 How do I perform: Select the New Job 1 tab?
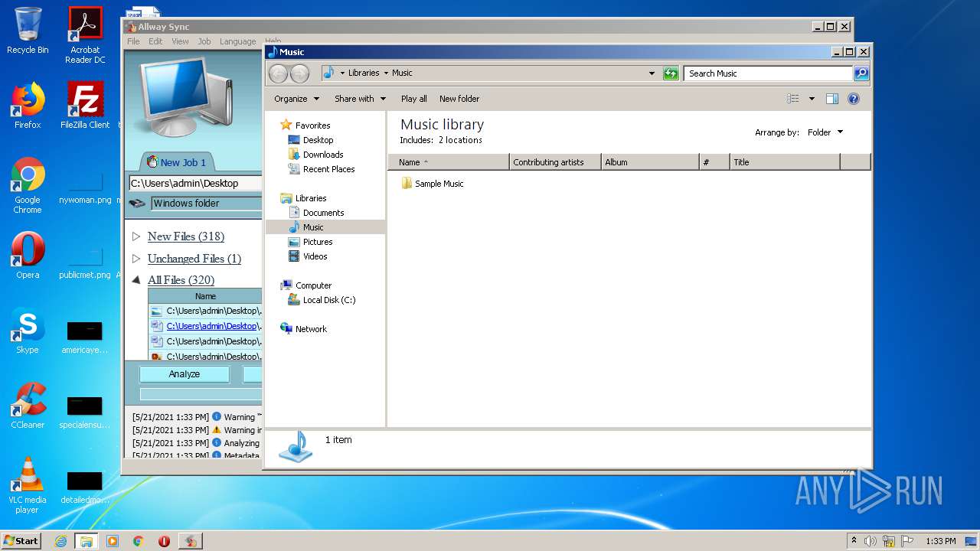(x=177, y=162)
